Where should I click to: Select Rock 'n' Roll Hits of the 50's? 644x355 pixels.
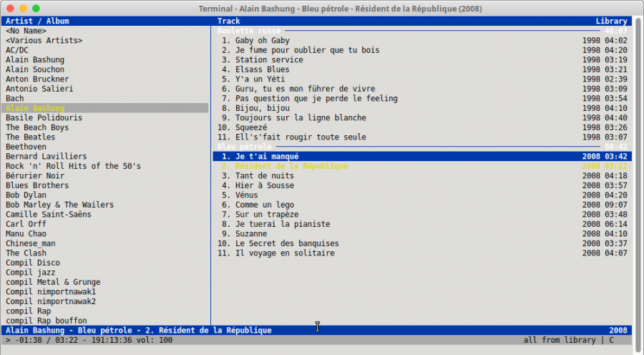click(x=73, y=166)
